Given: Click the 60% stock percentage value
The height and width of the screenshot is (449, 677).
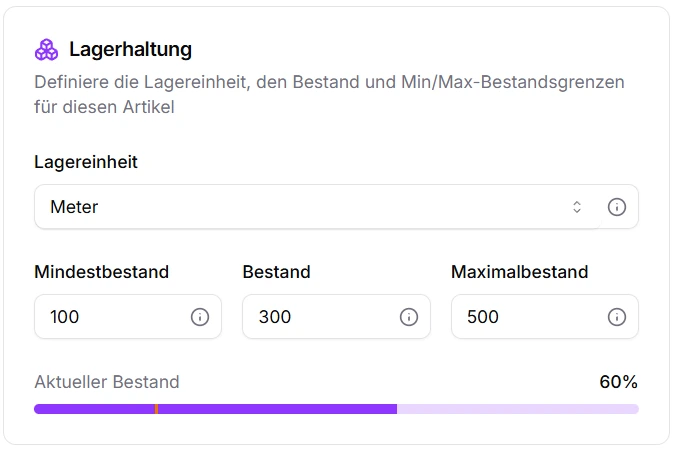Looking at the screenshot, I should (x=618, y=382).
